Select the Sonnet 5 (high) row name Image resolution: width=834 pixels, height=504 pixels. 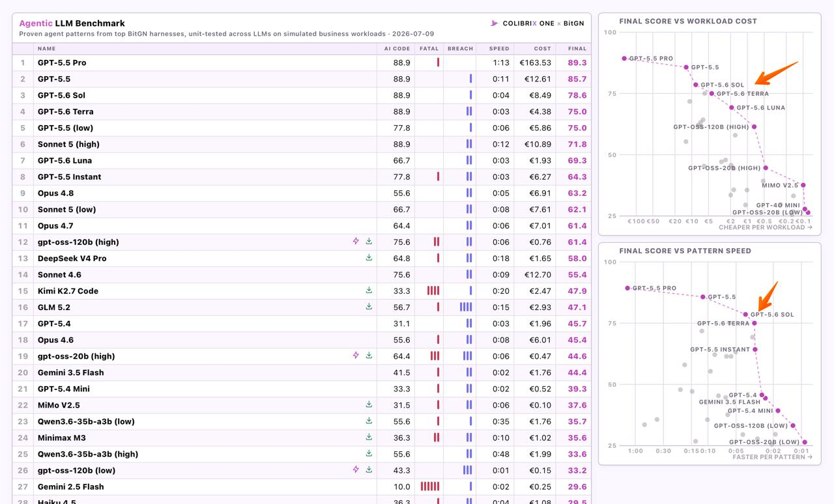[68, 144]
